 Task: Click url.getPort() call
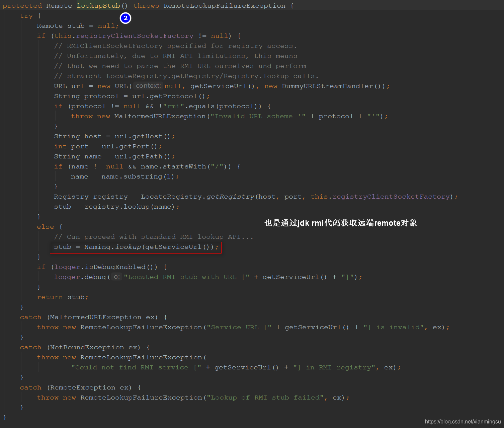[x=130, y=146]
